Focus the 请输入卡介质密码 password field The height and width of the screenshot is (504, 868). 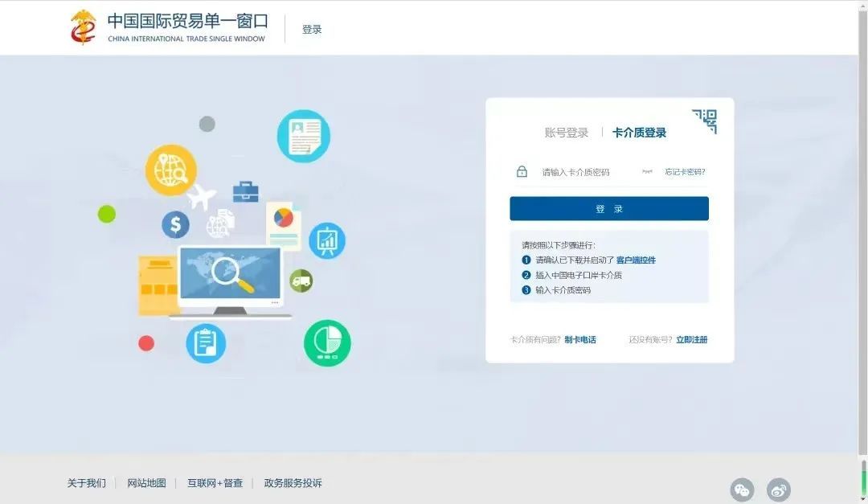click(x=587, y=172)
